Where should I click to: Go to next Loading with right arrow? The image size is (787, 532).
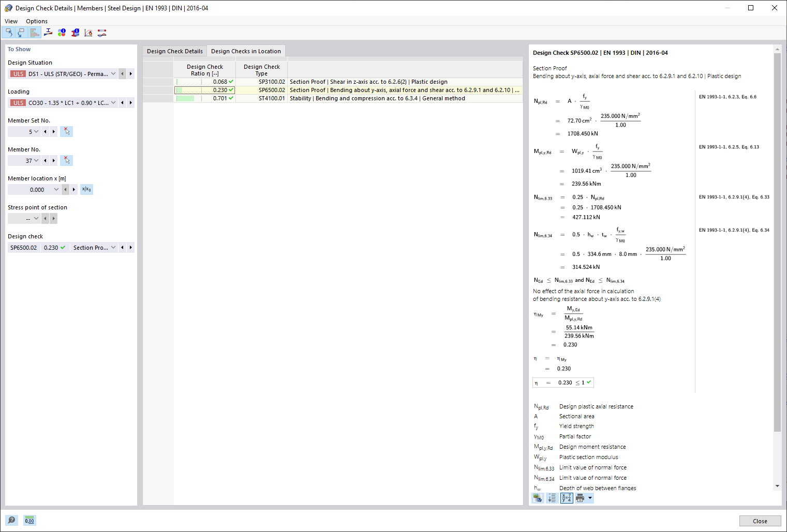point(131,103)
